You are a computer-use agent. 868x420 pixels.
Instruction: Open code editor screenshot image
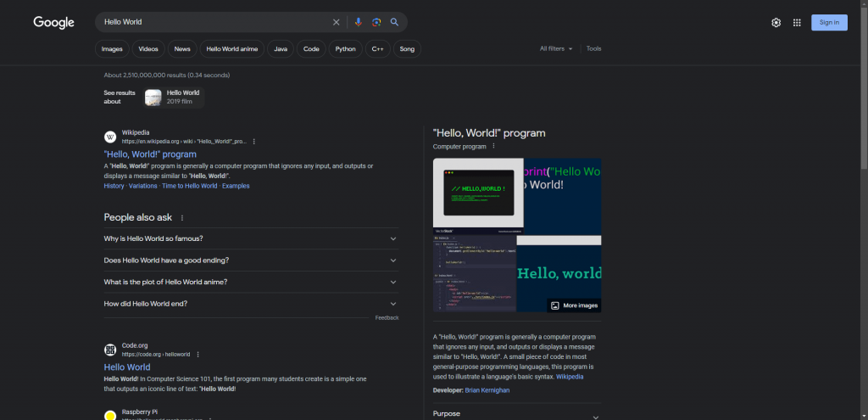point(475,274)
